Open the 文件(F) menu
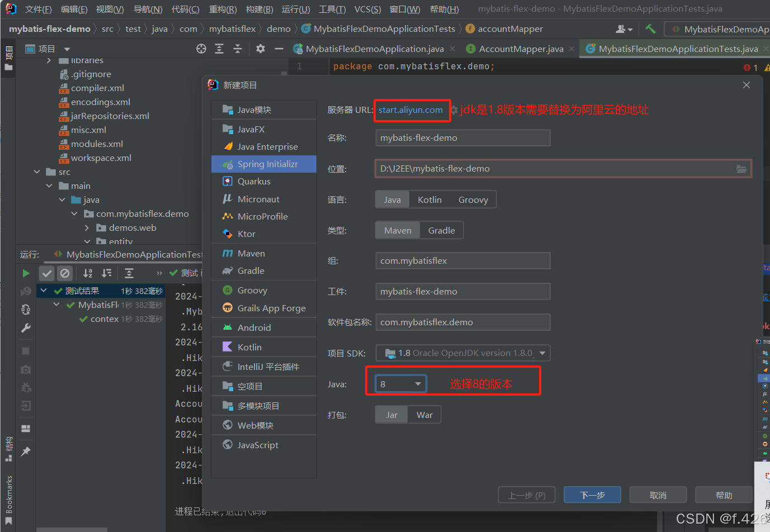Viewport: 770px width, 532px height. (x=38, y=9)
